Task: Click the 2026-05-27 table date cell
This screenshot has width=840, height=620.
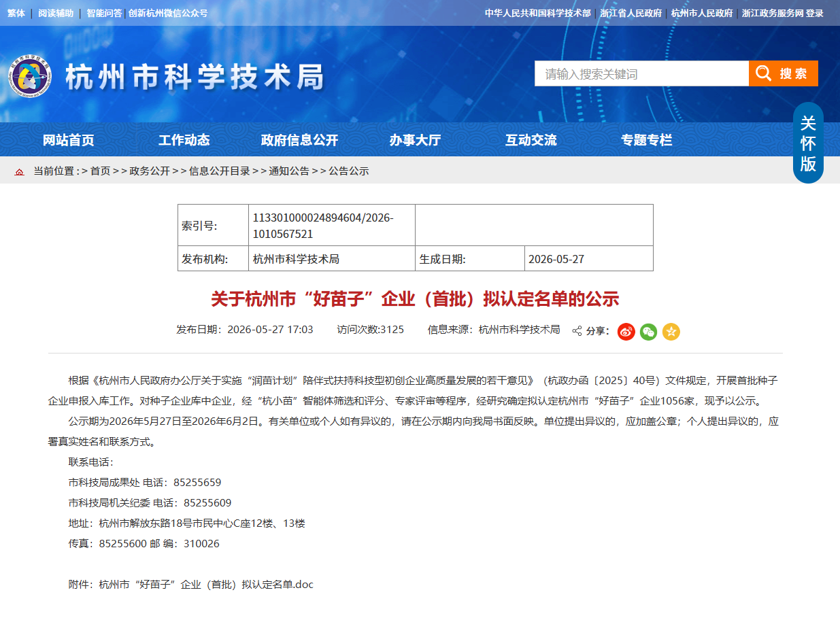Action: [x=556, y=259]
